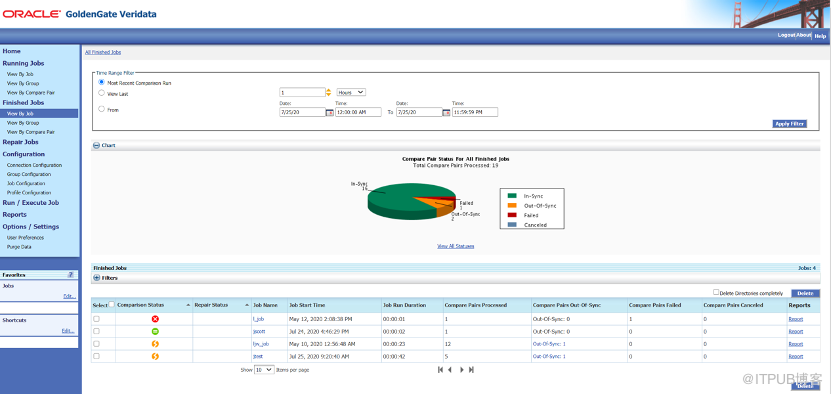
Task: Open the Home menu item
Action: 12,51
